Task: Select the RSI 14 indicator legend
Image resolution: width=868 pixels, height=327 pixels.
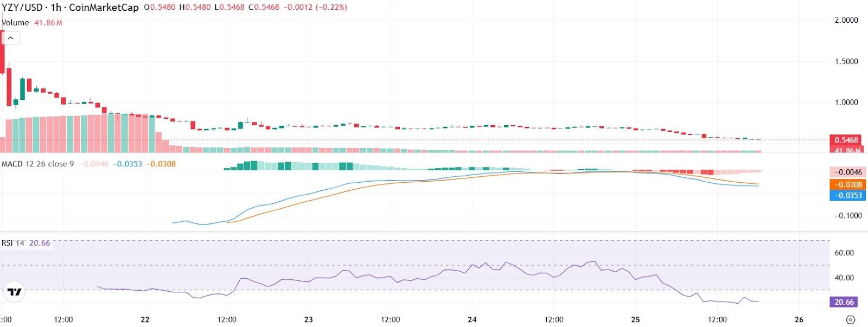Action: click(x=13, y=243)
